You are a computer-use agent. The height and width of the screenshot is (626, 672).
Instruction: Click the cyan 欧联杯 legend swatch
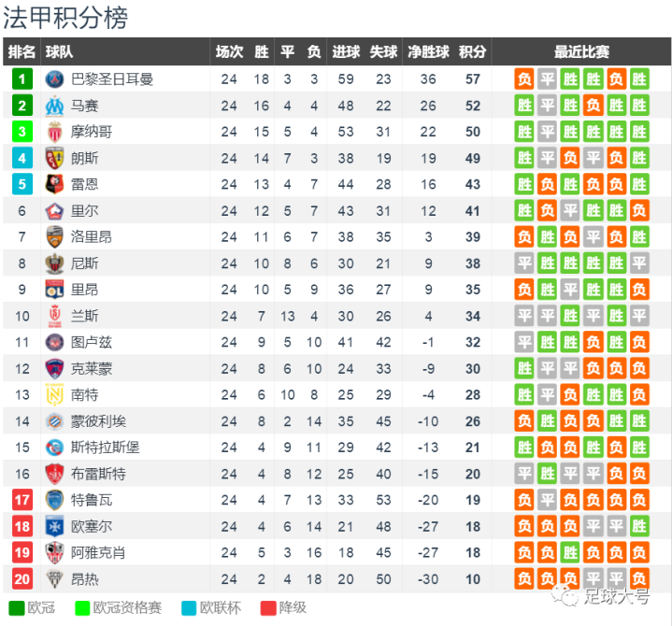click(x=189, y=608)
